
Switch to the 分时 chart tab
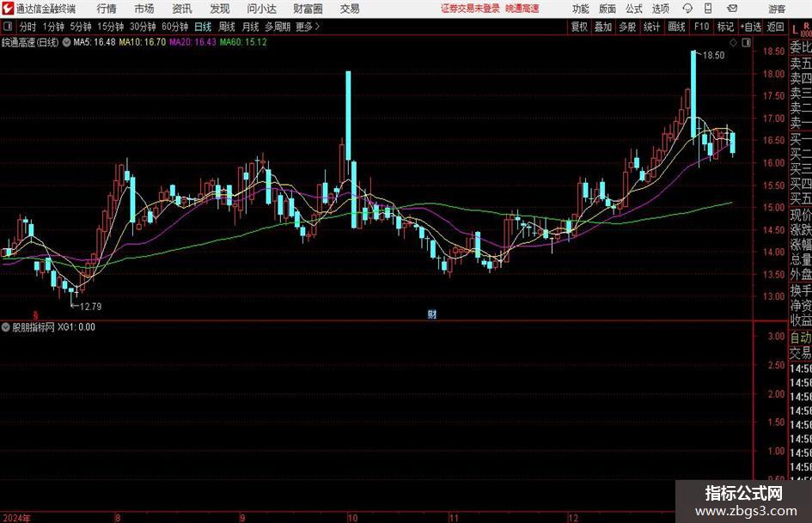pyautogui.click(x=27, y=27)
